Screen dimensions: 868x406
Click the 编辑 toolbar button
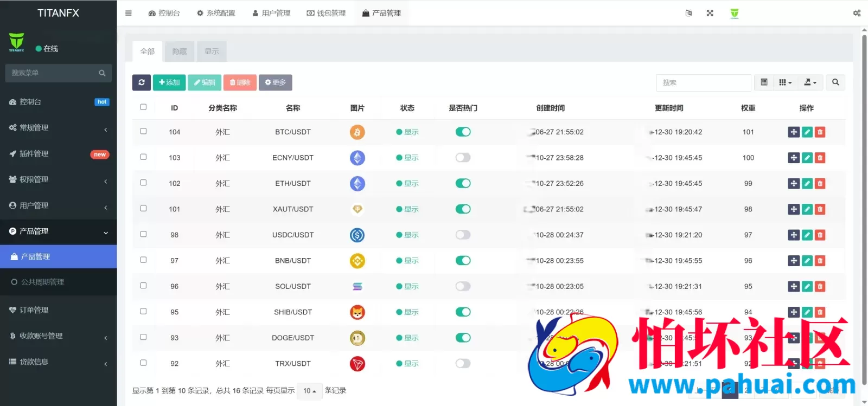point(205,82)
